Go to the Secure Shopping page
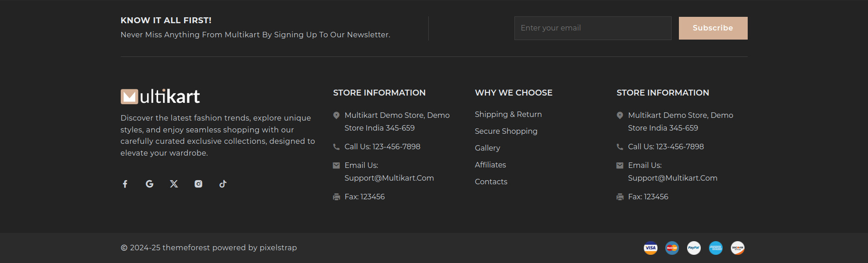 (506, 131)
